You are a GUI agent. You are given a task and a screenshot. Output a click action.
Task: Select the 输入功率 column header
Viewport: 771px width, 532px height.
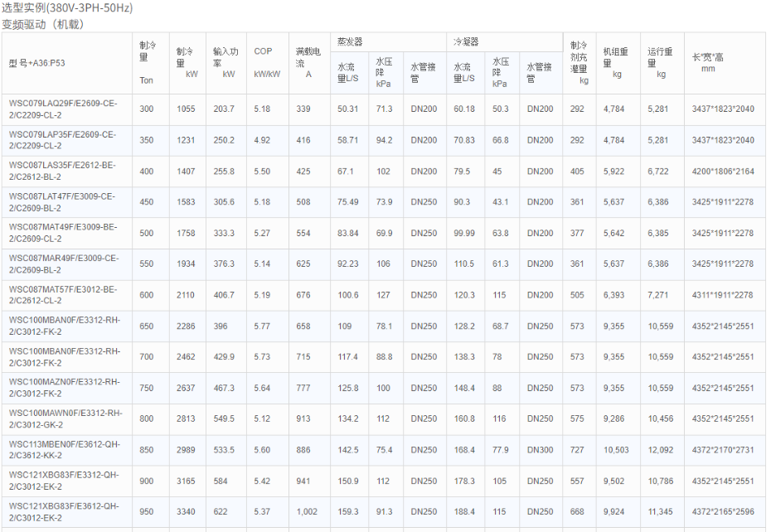pyautogui.click(x=225, y=62)
